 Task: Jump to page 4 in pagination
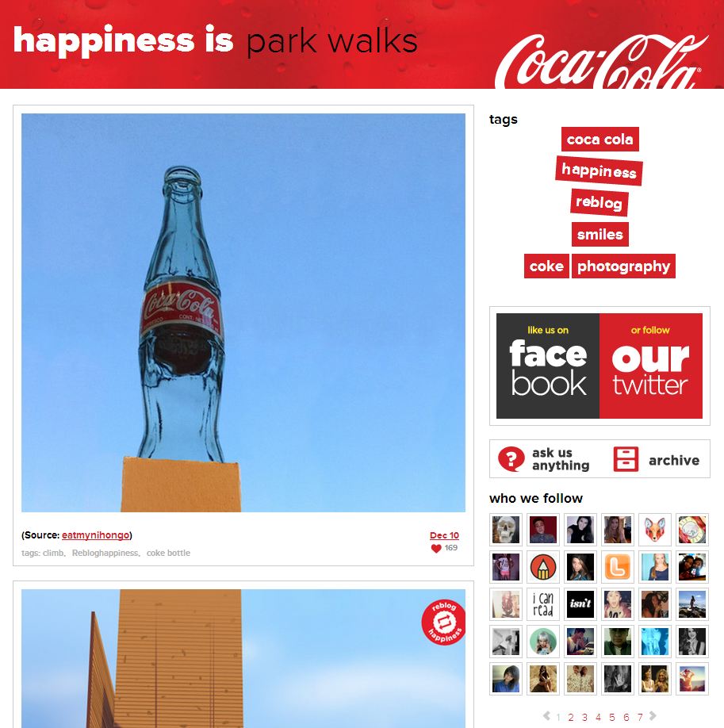(598, 718)
